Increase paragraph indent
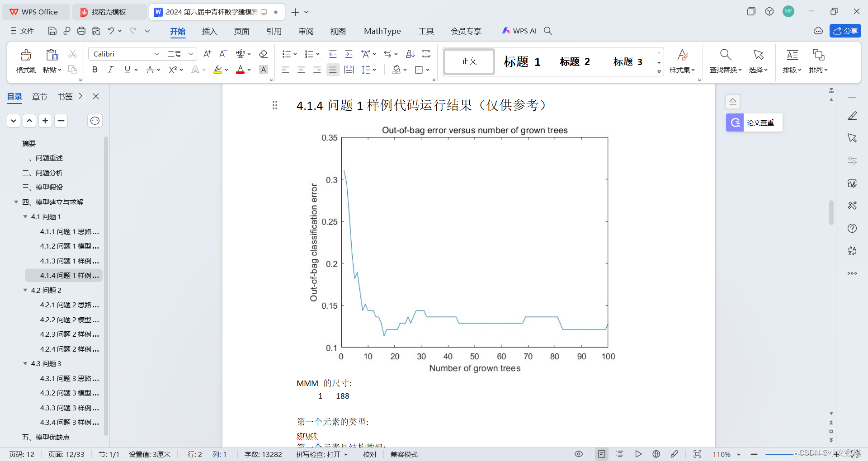 coord(349,54)
